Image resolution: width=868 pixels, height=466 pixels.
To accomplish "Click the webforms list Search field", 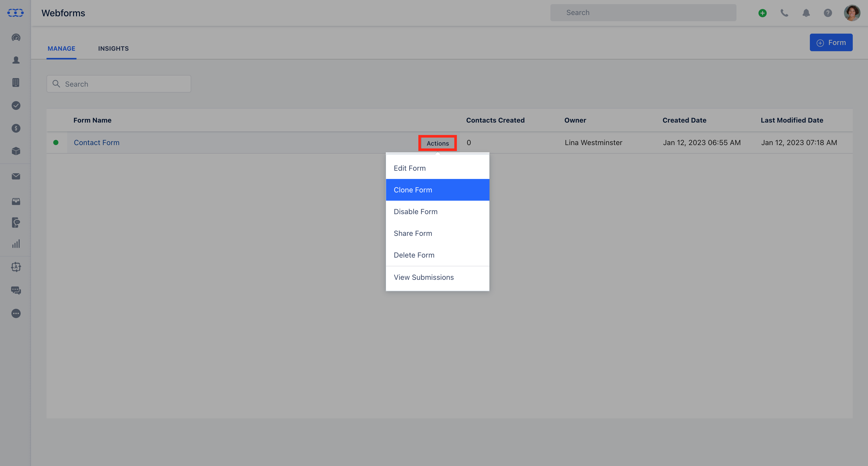I will point(119,84).
